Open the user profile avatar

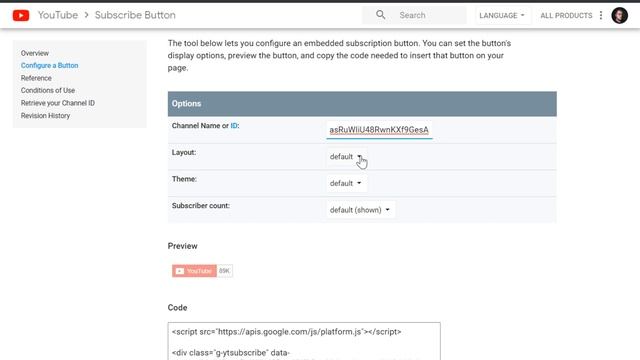(619, 16)
